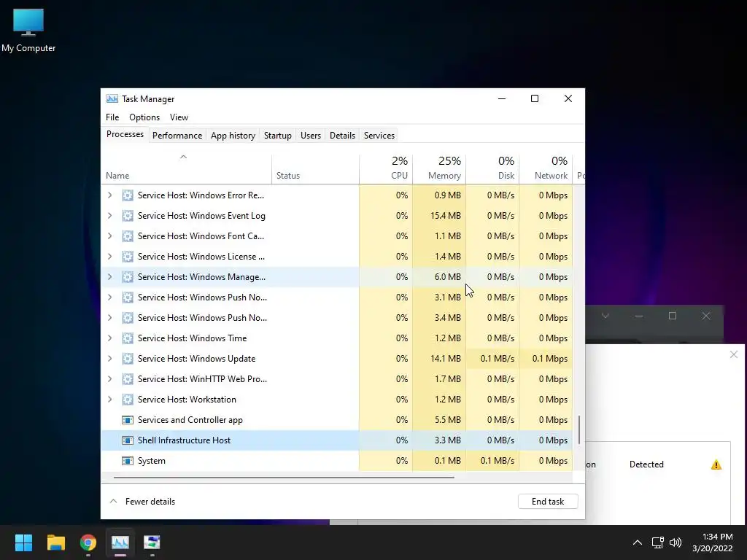
Task: Expand Service Host: Windows Manage... row
Action: pos(109,277)
